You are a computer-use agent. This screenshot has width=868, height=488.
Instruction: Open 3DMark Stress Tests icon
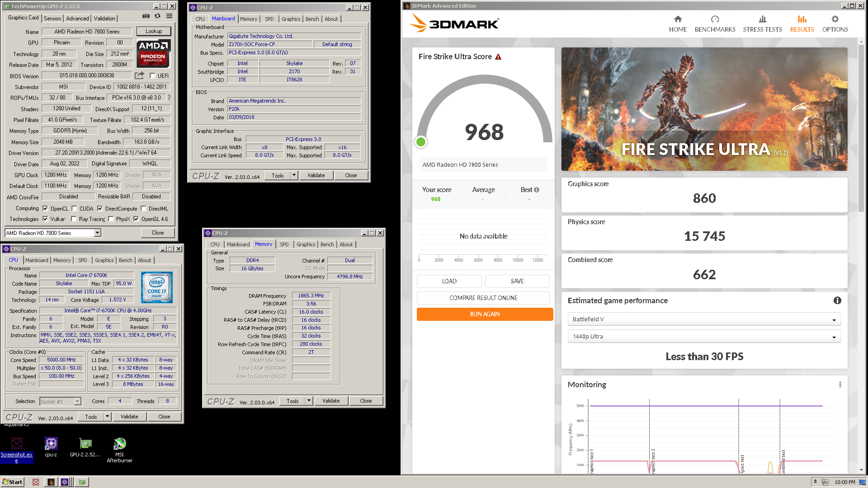coord(762,19)
